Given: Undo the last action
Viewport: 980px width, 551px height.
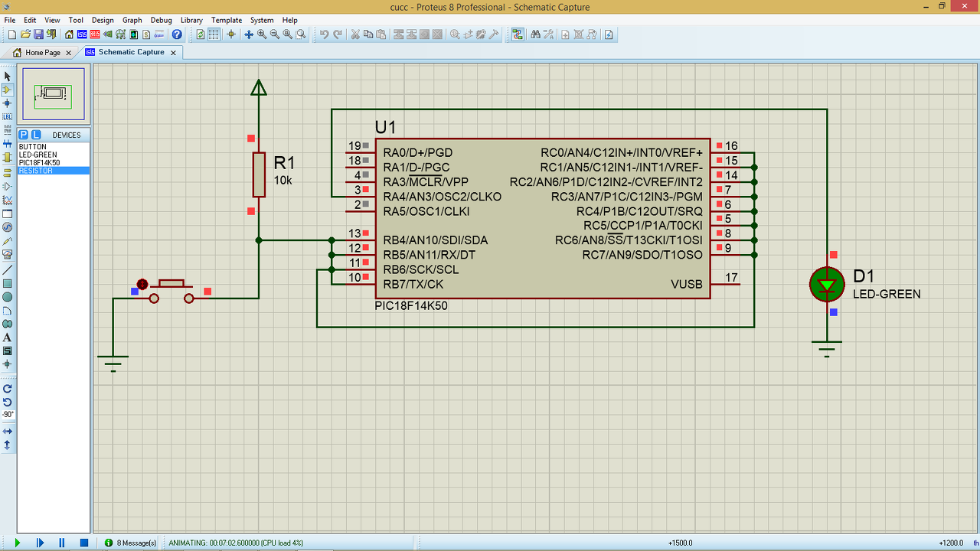Looking at the screenshot, I should 324,34.
